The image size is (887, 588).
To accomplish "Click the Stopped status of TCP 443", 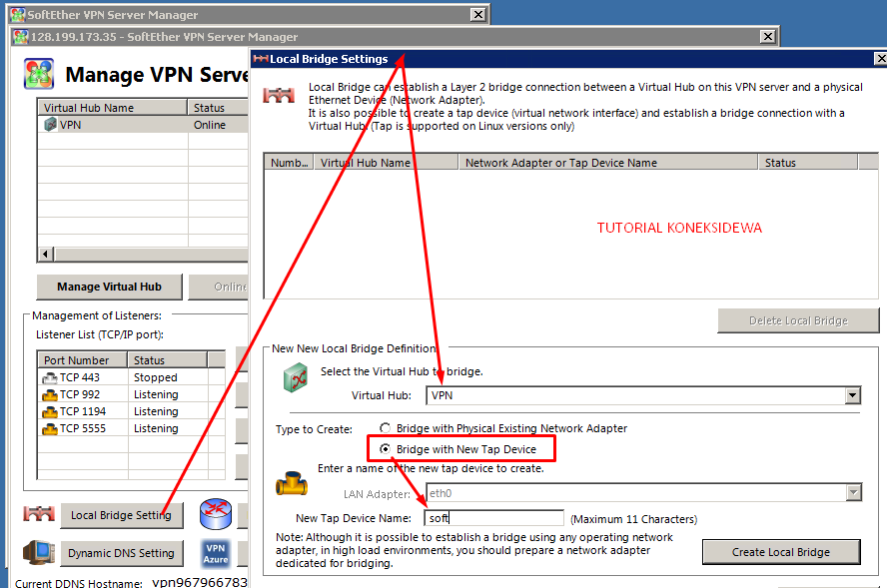I will [156, 377].
